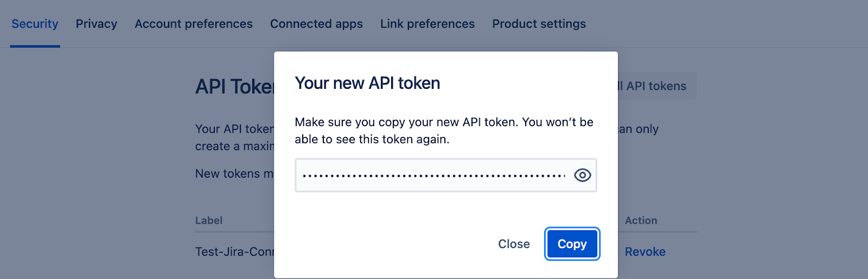Image resolution: width=868 pixels, height=279 pixels.
Task: Reveal the hidden API token with the eye icon
Action: tap(582, 175)
